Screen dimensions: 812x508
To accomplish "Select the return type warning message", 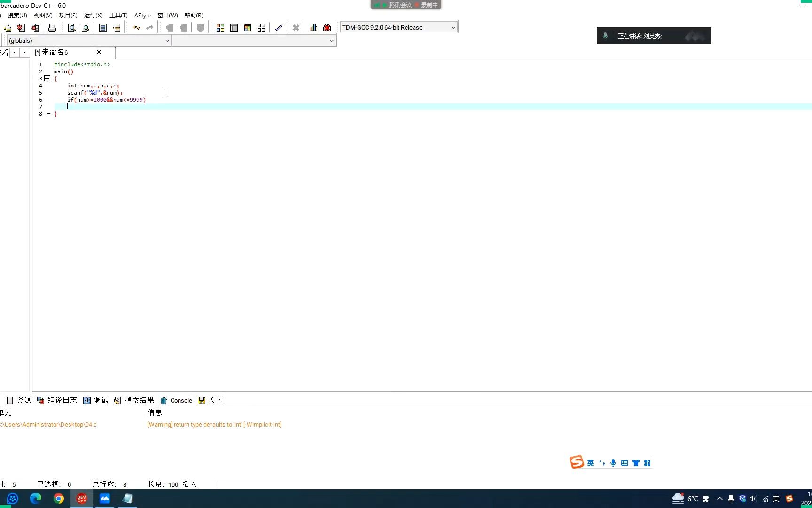I will [x=214, y=425].
